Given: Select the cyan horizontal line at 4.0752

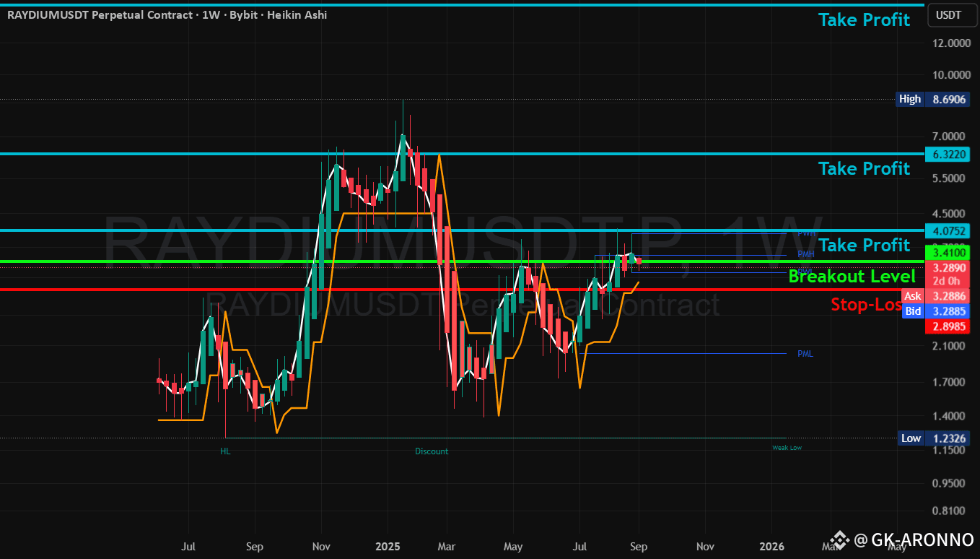Looking at the screenshot, I should [462, 230].
